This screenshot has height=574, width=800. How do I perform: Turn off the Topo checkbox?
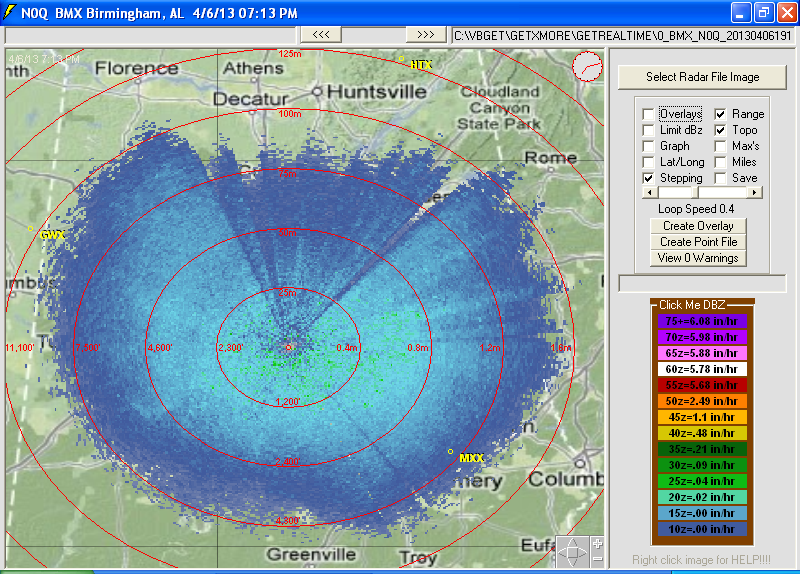721,130
